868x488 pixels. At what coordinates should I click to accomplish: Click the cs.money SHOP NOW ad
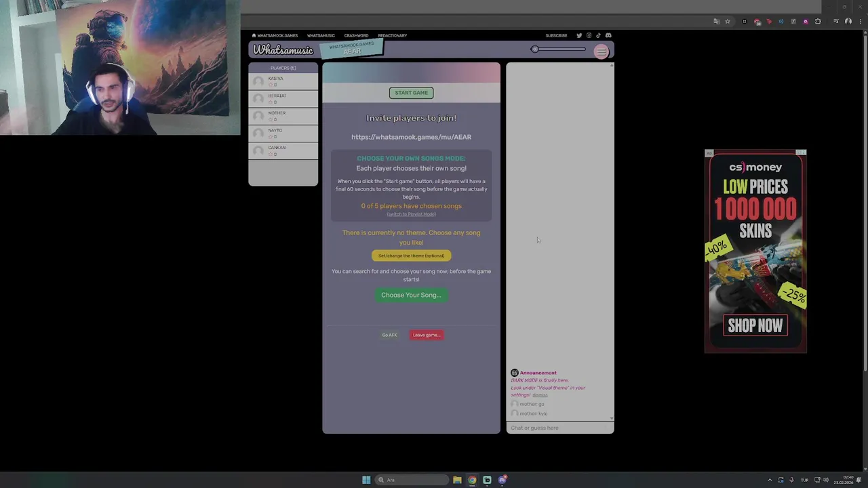click(755, 325)
